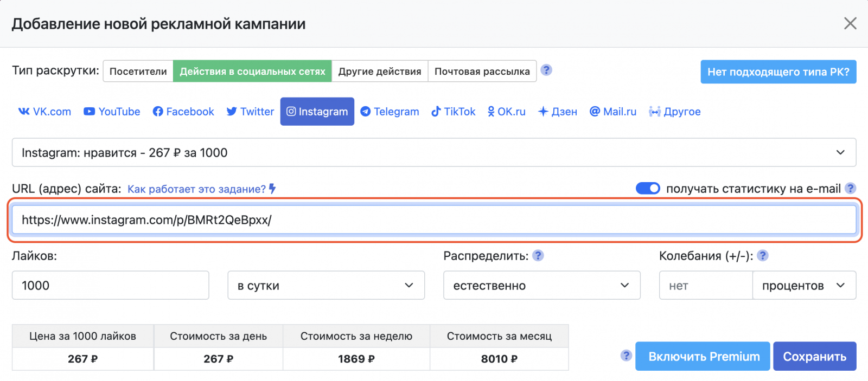Pick the Twitter platform option

click(250, 112)
